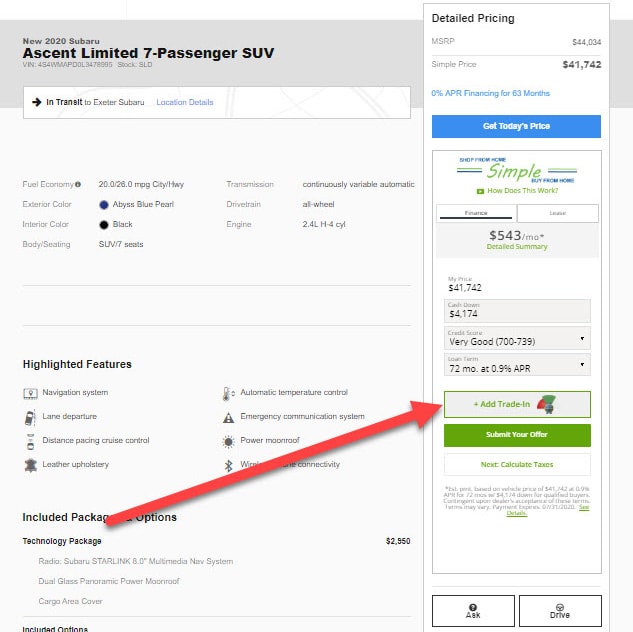Click the emergency communication warning icon
633x632 pixels.
click(228, 418)
